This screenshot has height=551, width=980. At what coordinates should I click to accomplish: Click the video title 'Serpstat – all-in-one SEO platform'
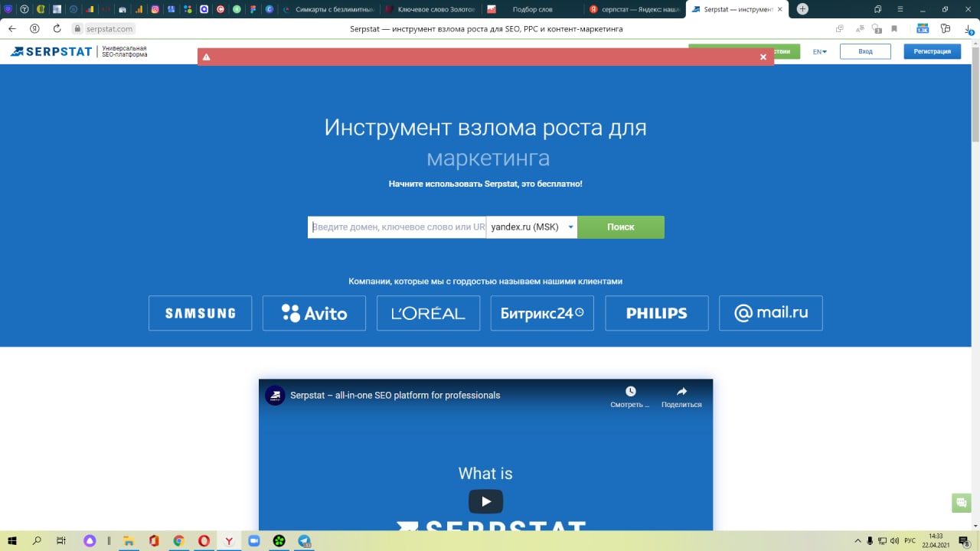click(395, 396)
